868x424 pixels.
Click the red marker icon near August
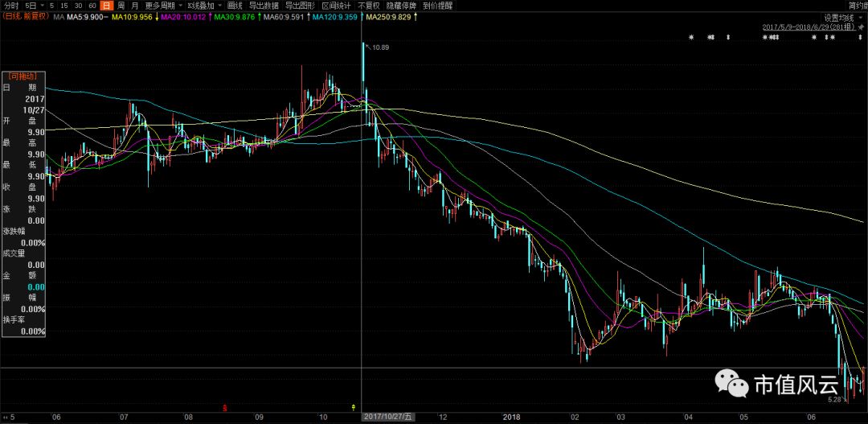point(223,408)
